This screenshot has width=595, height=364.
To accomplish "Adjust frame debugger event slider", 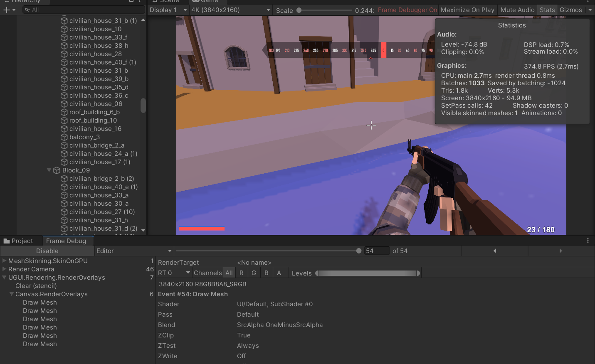I will (269, 251).
